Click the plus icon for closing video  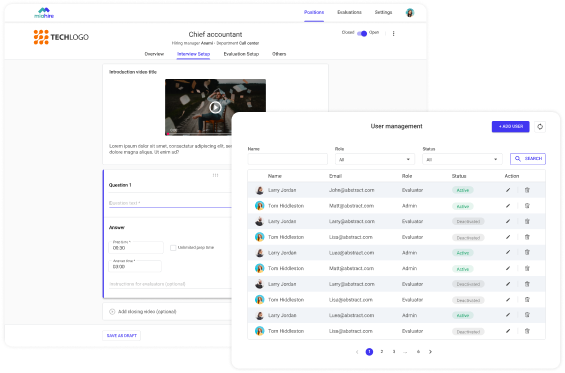coord(112,312)
